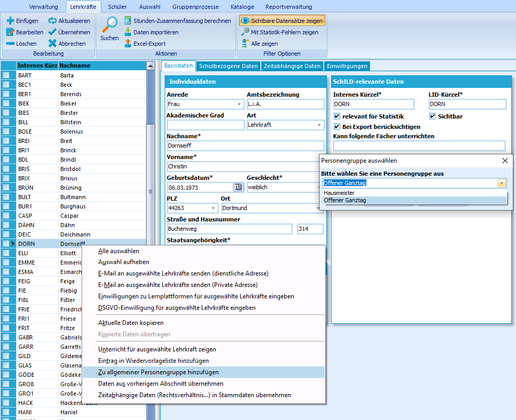
Task: Click Stunden-Zusammenfassung berechnen calculator icon
Action: click(x=128, y=21)
